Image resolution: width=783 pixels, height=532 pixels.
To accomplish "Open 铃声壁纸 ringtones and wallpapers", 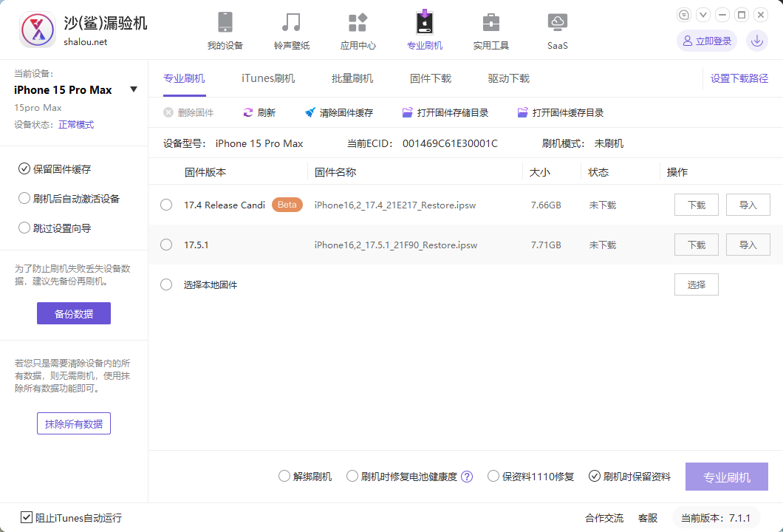I will tap(292, 30).
